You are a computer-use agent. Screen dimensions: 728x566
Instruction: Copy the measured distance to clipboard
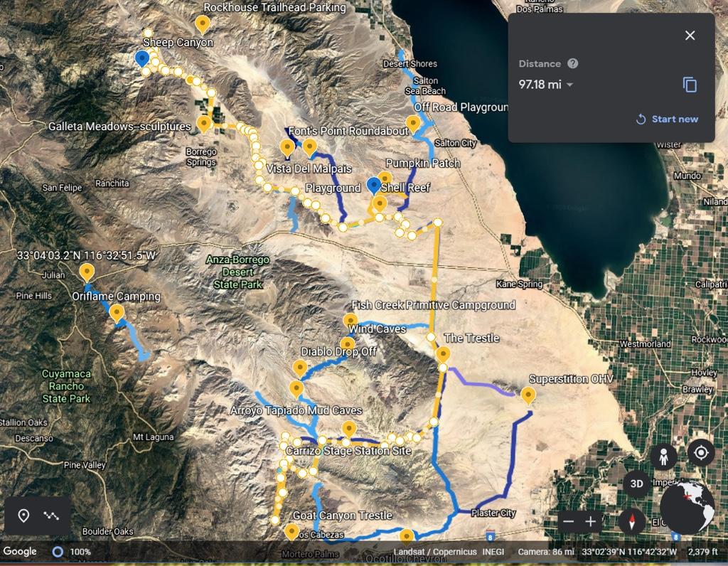coord(690,85)
